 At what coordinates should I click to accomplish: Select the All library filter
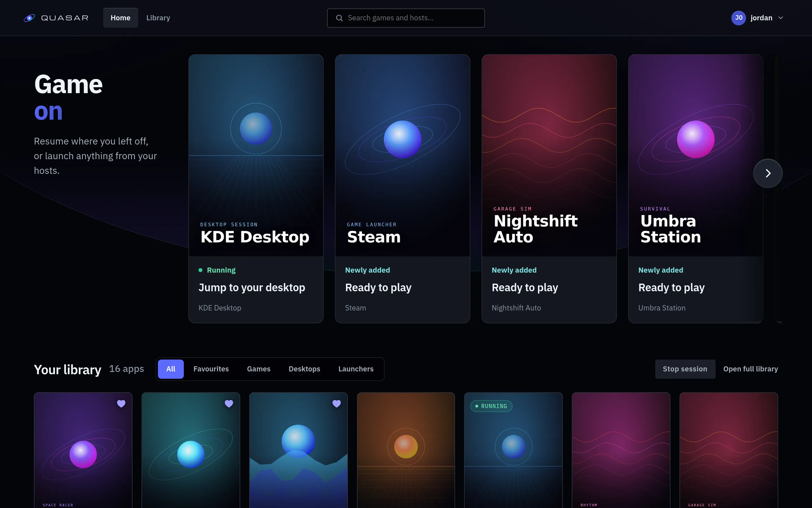(x=171, y=369)
